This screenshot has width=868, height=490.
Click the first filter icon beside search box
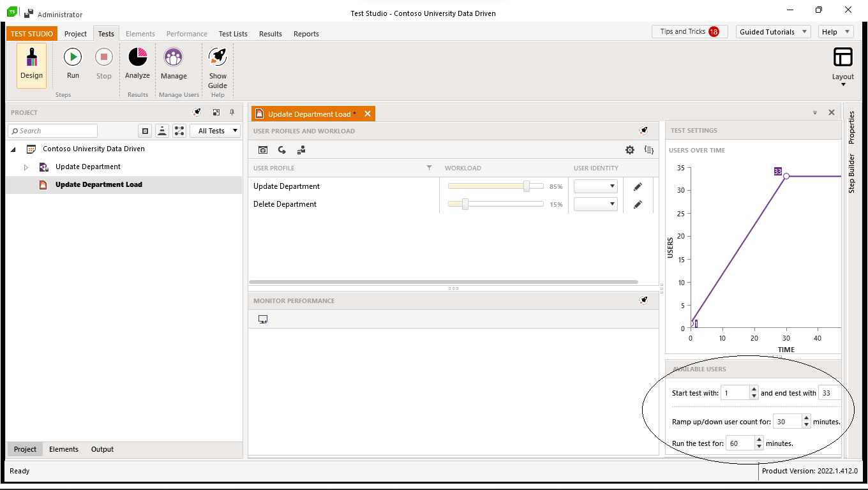pyautogui.click(x=146, y=131)
